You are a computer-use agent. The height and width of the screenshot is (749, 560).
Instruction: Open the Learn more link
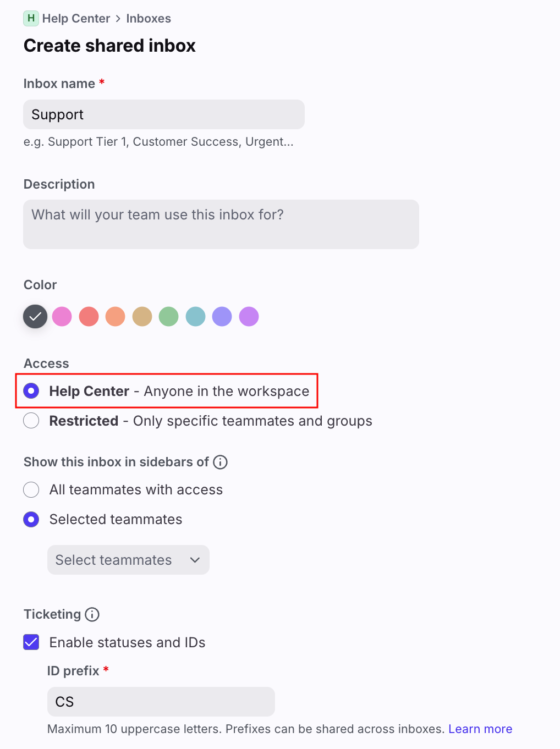[480, 729]
